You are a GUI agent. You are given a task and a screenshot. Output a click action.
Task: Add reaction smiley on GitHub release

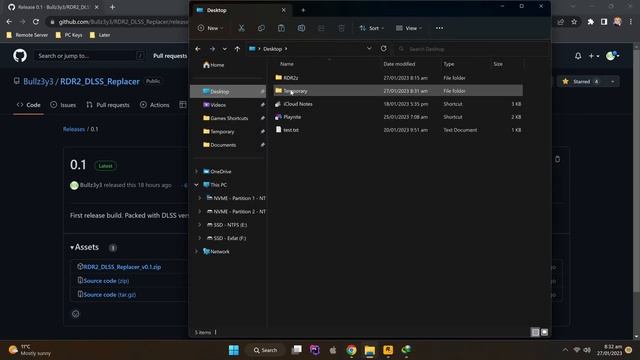76,314
